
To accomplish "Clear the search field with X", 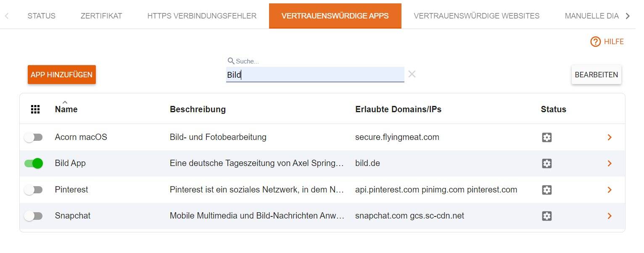I will (412, 74).
